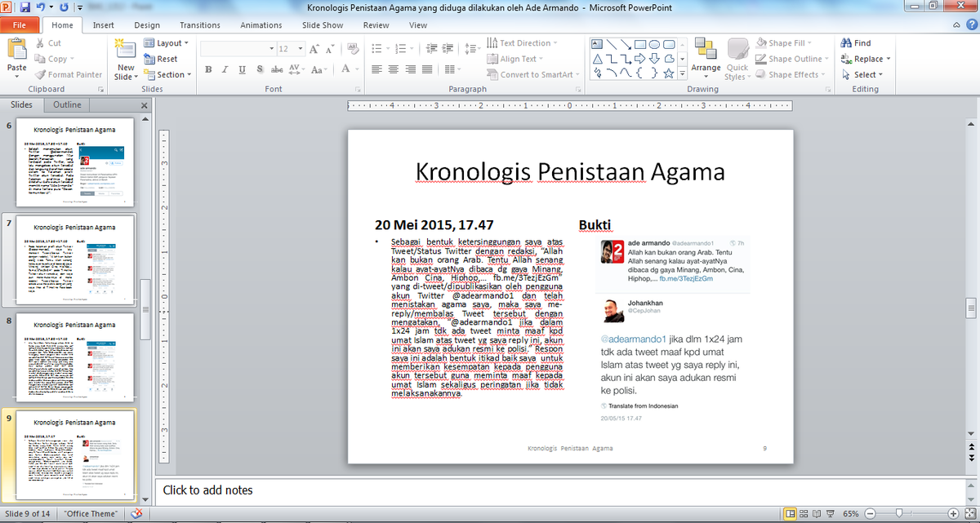Image resolution: width=980 pixels, height=523 pixels.
Task: Center the paragraph text
Action: (x=393, y=69)
